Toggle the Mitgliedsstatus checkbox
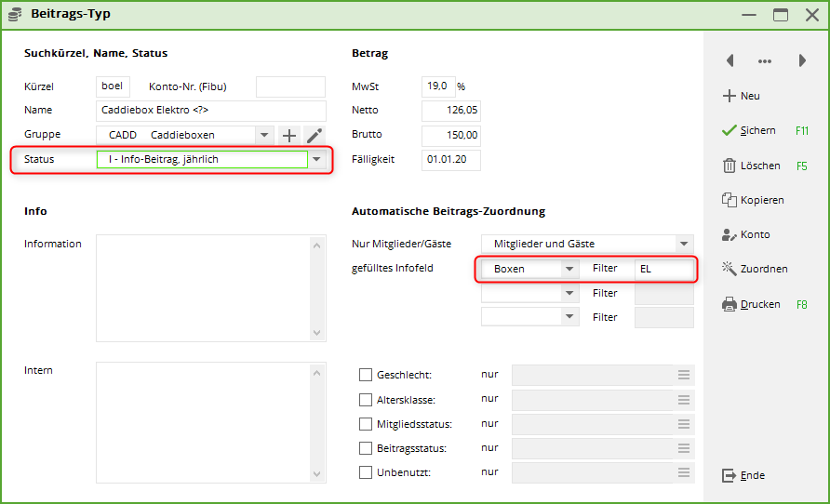 [x=366, y=424]
